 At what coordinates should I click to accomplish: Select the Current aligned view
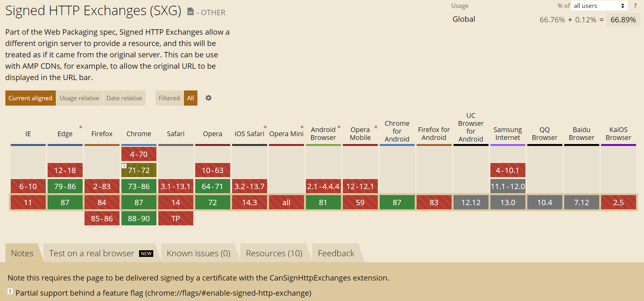(30, 98)
